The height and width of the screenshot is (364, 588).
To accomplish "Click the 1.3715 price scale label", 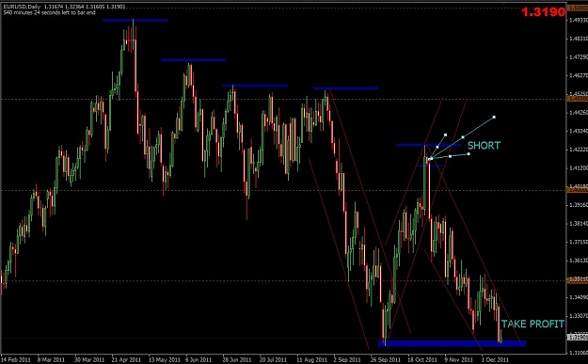I will point(579,242).
